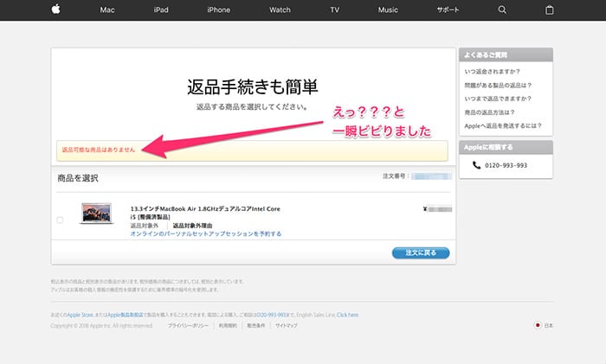Open the iPhone menu item

(218, 10)
